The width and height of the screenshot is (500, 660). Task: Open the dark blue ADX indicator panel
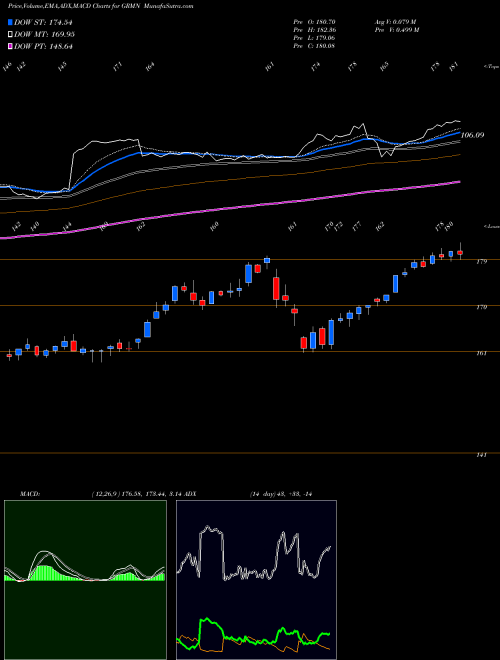(256, 580)
